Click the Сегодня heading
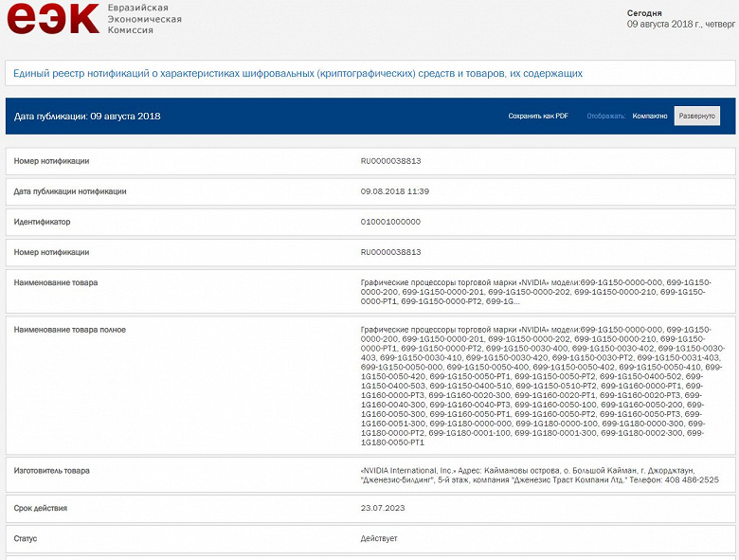This screenshot has height=560, width=739. [644, 13]
